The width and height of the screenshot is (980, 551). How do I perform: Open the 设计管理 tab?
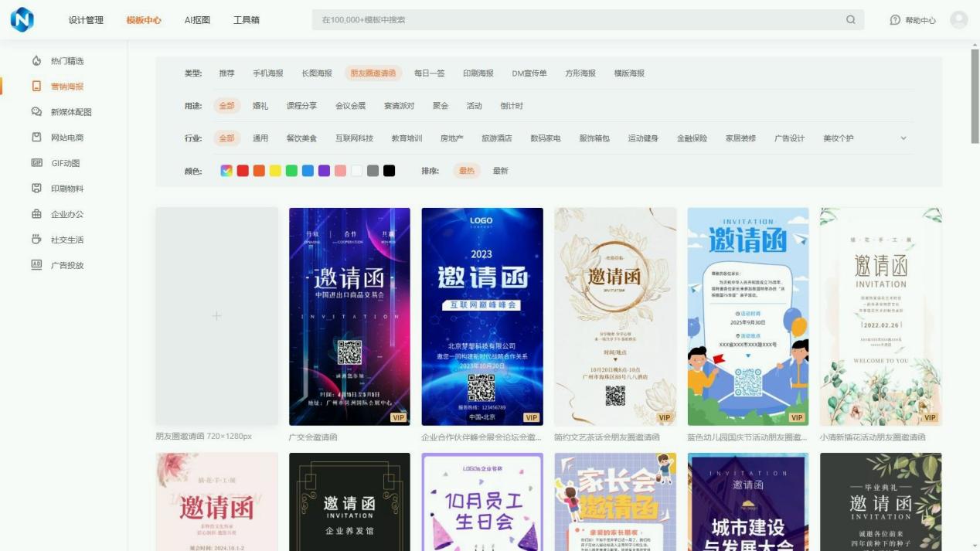pyautogui.click(x=86, y=20)
